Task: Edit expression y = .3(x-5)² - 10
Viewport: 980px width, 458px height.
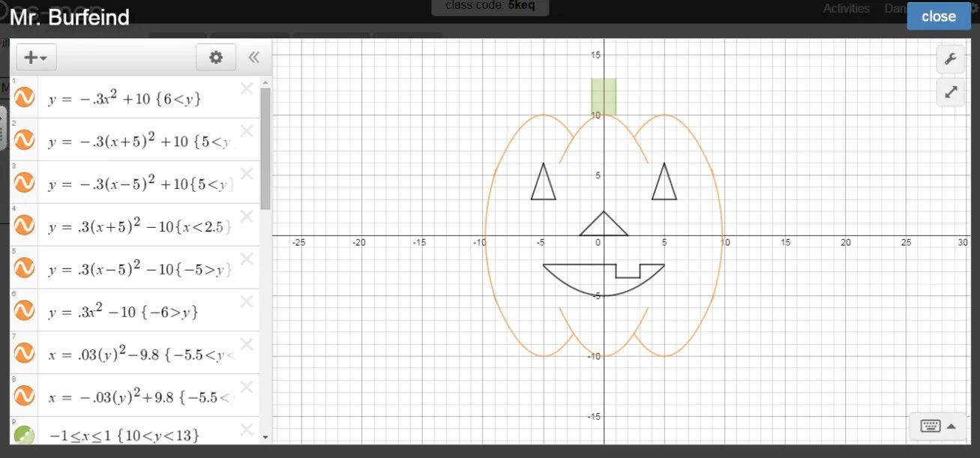Action: [139, 269]
